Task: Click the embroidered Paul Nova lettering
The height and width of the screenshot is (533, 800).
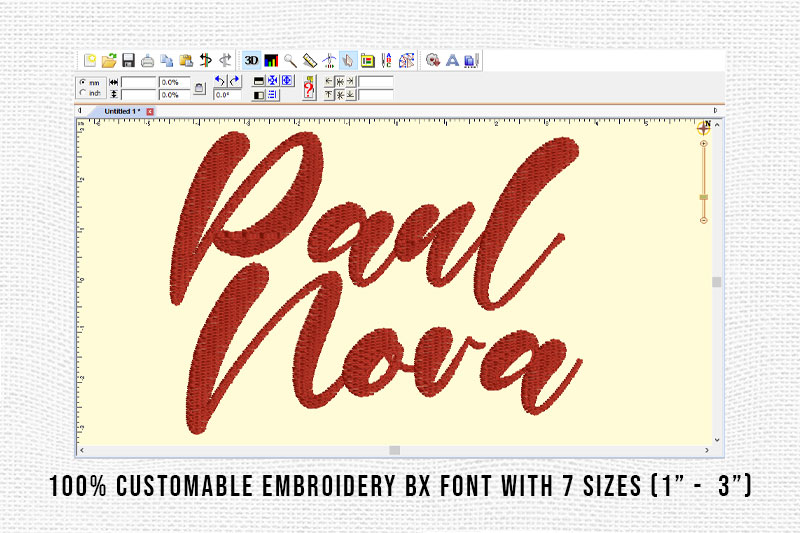Action: click(x=377, y=283)
